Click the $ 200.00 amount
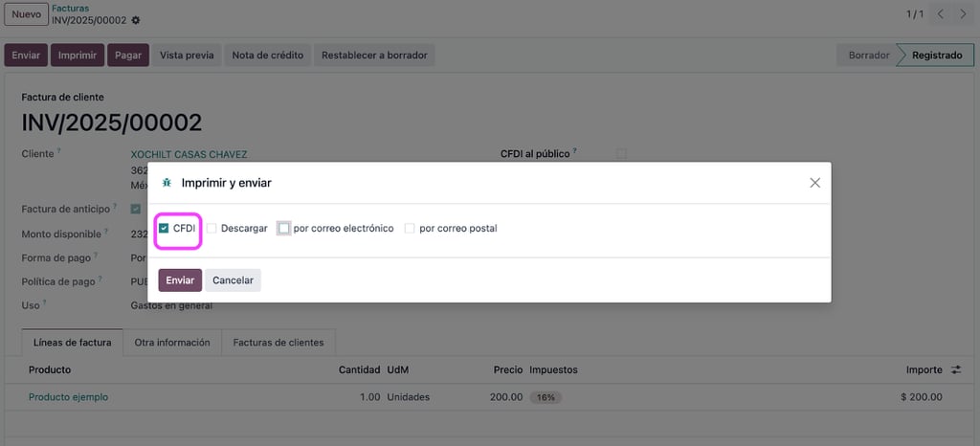The image size is (980, 446). tap(922, 397)
